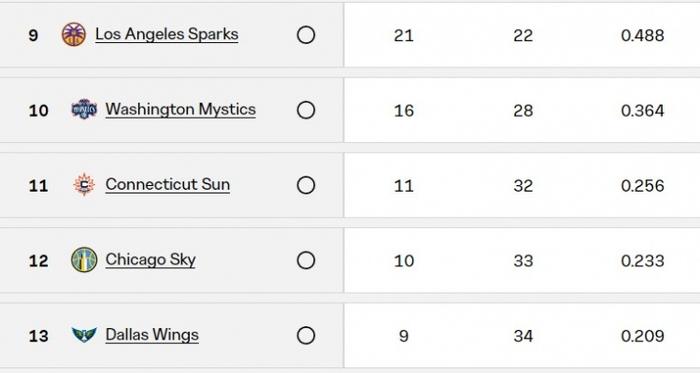The height and width of the screenshot is (373, 700).
Task: Select the Dallas Wings radio circle
Action: tap(306, 336)
